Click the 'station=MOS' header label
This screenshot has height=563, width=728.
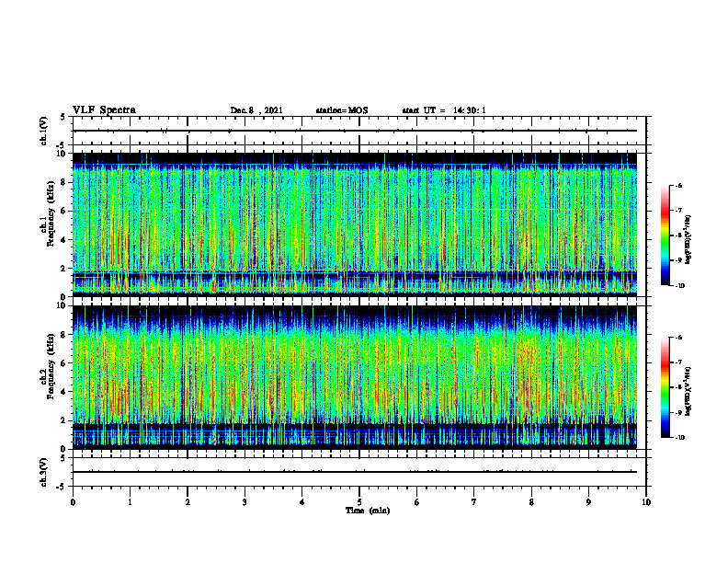pos(342,110)
